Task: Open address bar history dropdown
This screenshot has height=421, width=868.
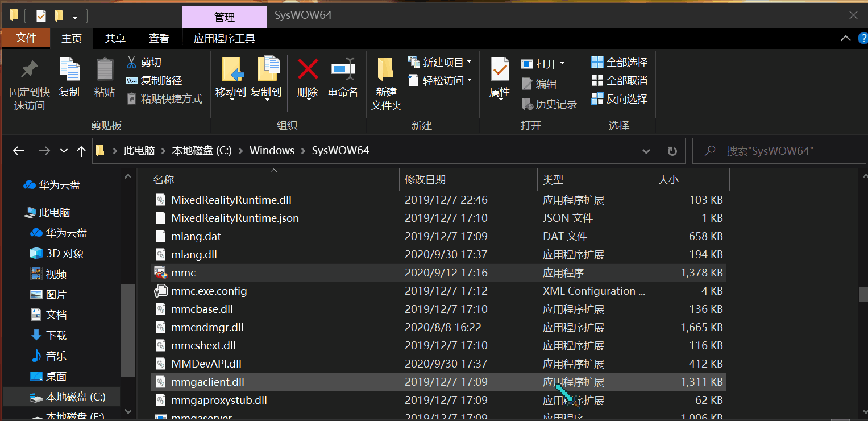Action: click(646, 151)
